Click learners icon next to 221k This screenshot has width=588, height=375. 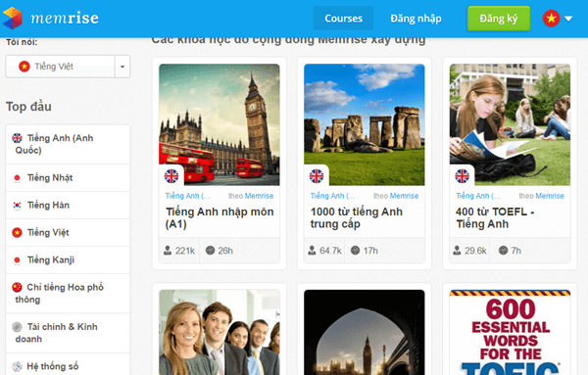[168, 251]
